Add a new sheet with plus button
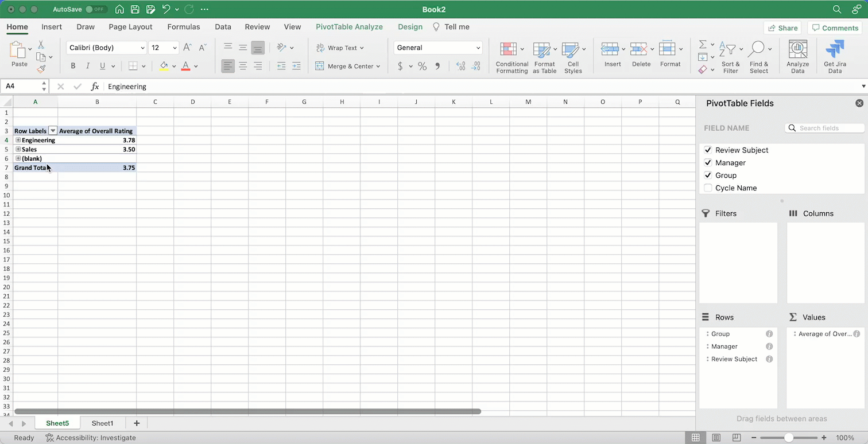Image resolution: width=868 pixels, height=444 pixels. click(x=137, y=423)
